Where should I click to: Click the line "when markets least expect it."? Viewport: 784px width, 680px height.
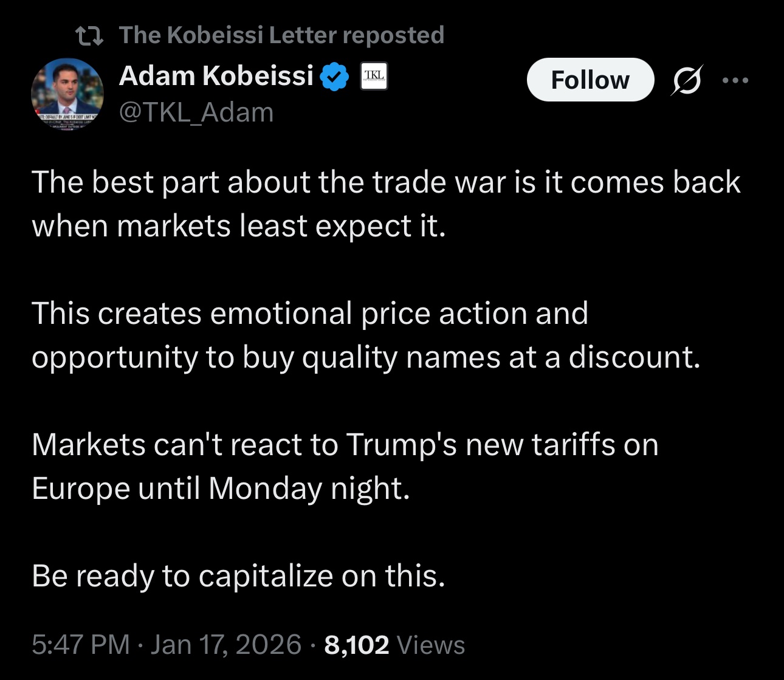[239, 226]
